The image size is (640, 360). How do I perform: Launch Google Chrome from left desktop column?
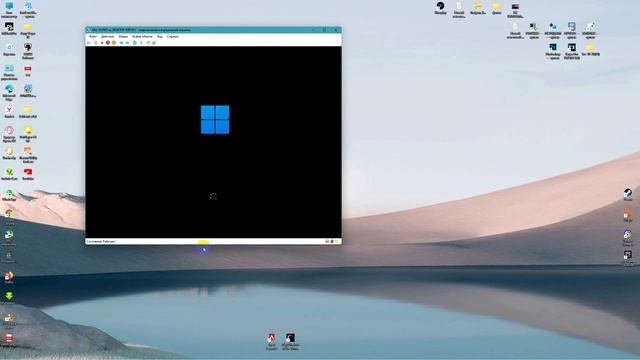click(9, 213)
